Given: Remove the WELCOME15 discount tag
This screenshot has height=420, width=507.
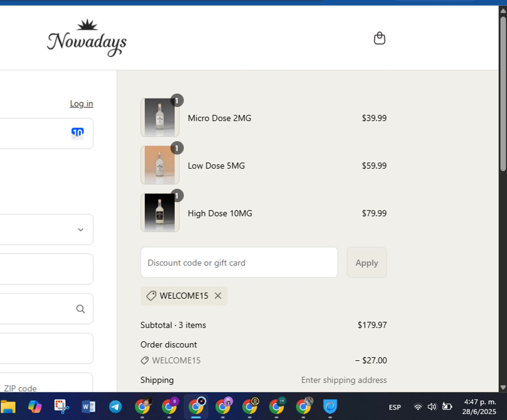Looking at the screenshot, I should point(218,296).
